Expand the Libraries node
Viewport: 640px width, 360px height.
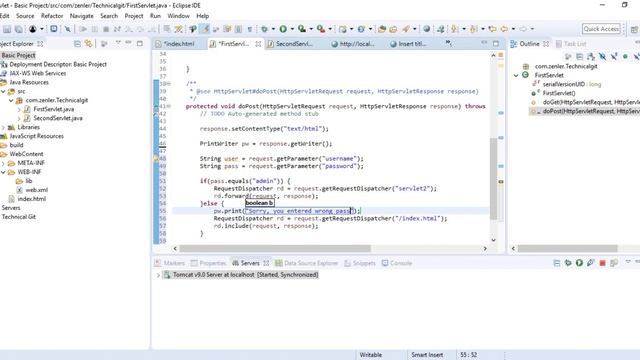(x=3, y=127)
